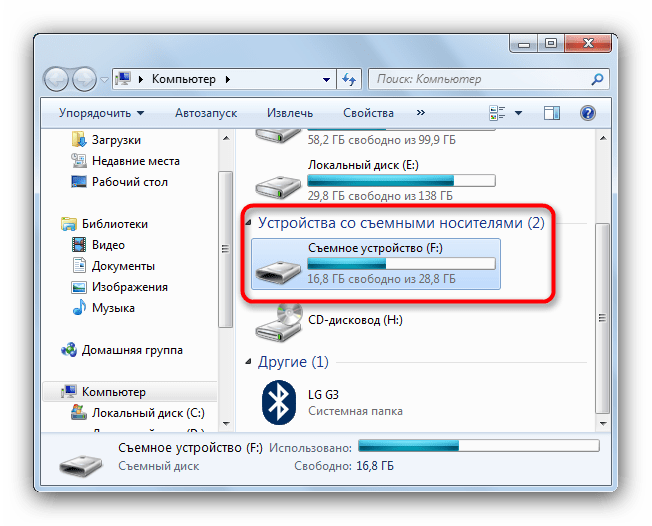Select Локальный диск (E:) drive
The height and width of the screenshot is (526, 652).
click(375, 180)
